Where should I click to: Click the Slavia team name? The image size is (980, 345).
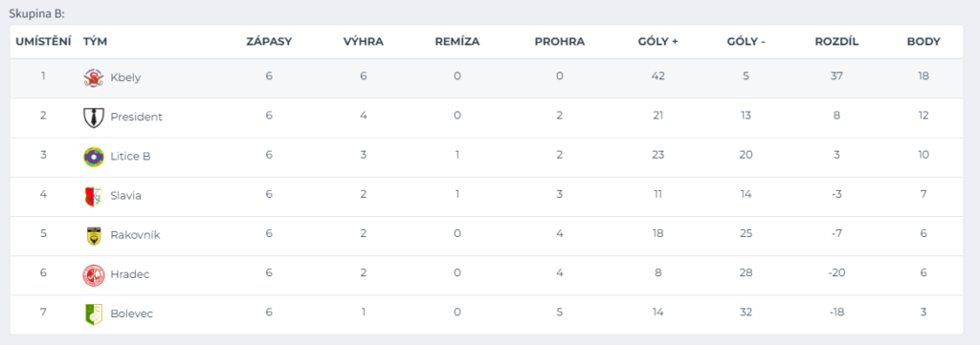(125, 195)
